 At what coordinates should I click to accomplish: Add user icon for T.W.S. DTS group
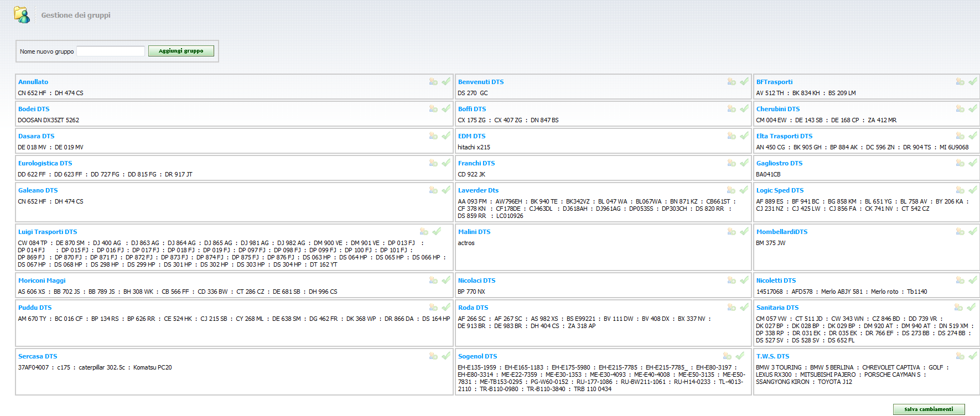point(960,356)
